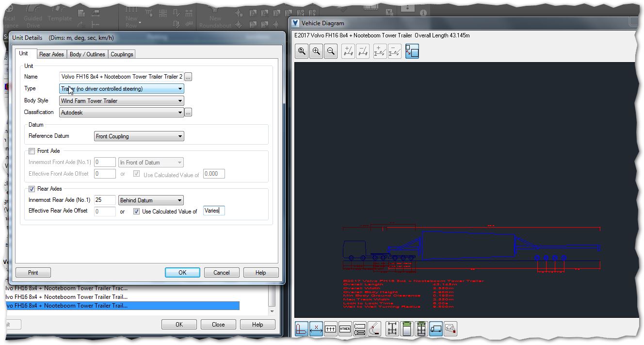Click the list scrollbar down arrow
The width and height of the screenshot is (644, 345).
tap(272, 311)
